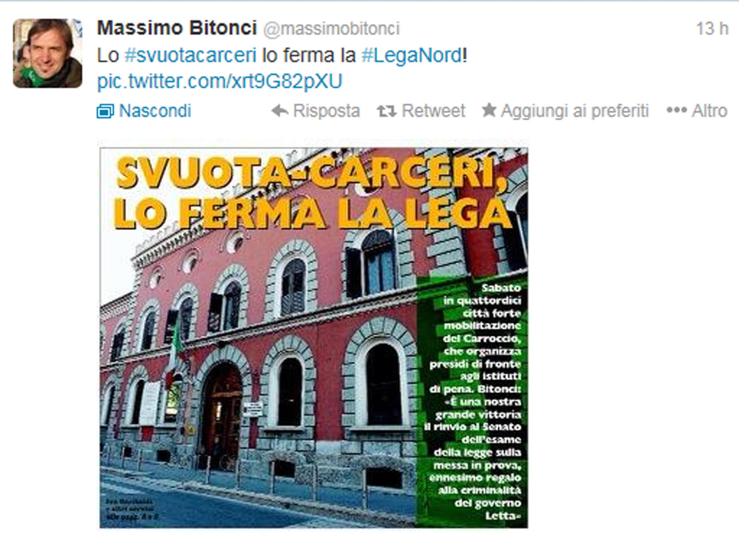Viewport: 739px width, 560px height.
Task: Open the 13 h timestamp
Action: point(712,28)
